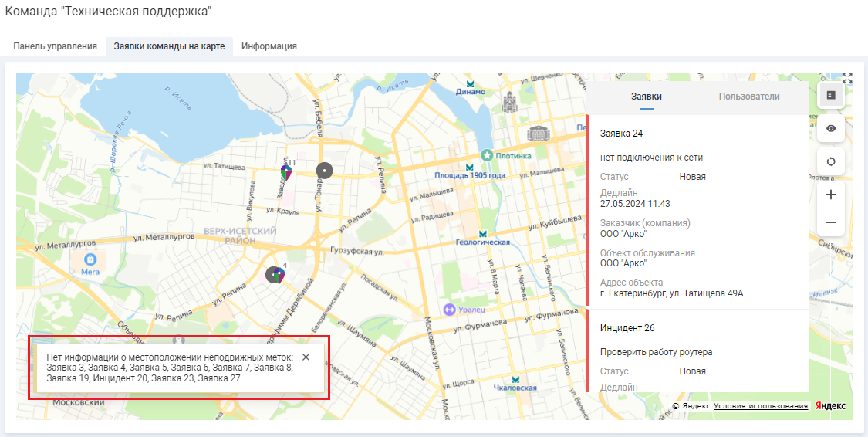The height and width of the screenshot is (437, 868).
Task: Switch to the Пользователи tab
Action: click(748, 97)
